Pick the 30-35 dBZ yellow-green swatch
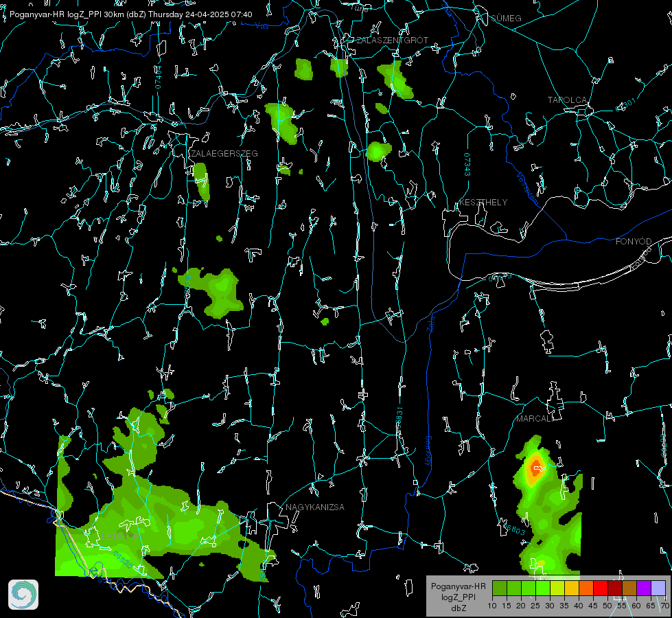The width and height of the screenshot is (672, 618). click(557, 588)
